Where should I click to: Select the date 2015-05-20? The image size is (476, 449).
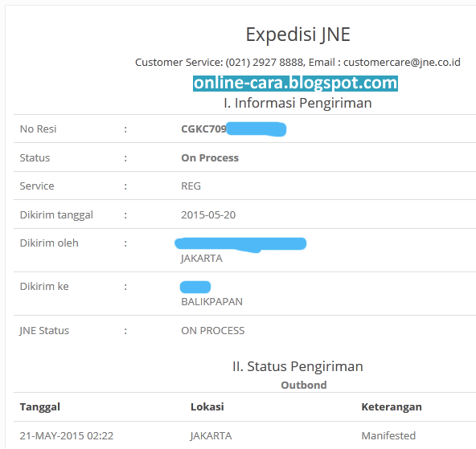[x=208, y=215]
